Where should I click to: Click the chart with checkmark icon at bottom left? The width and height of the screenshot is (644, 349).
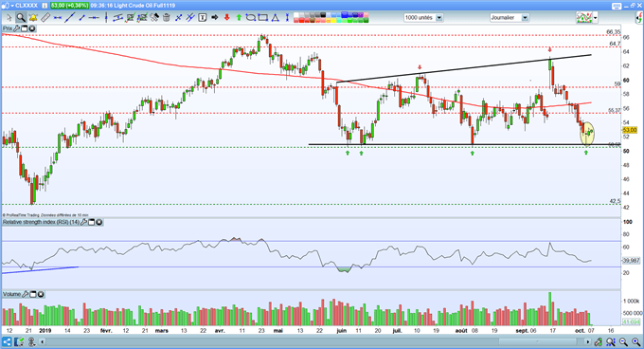pyautogui.click(x=19, y=341)
